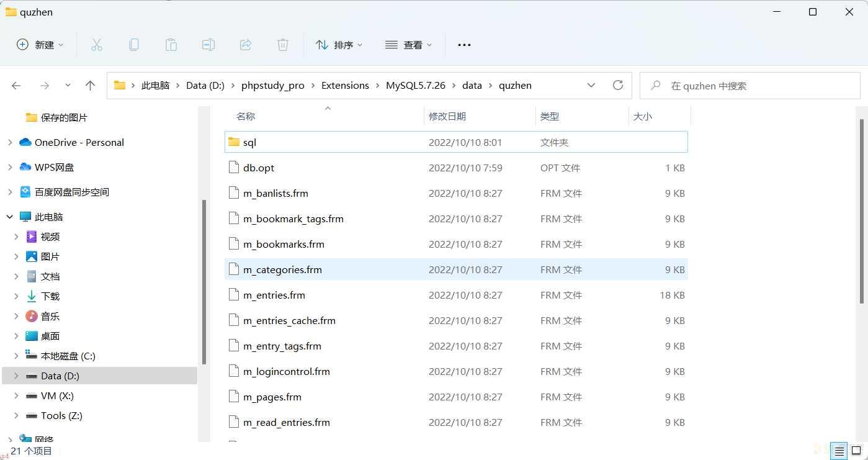Collapse the 此电脑 tree node

pyautogui.click(x=9, y=217)
